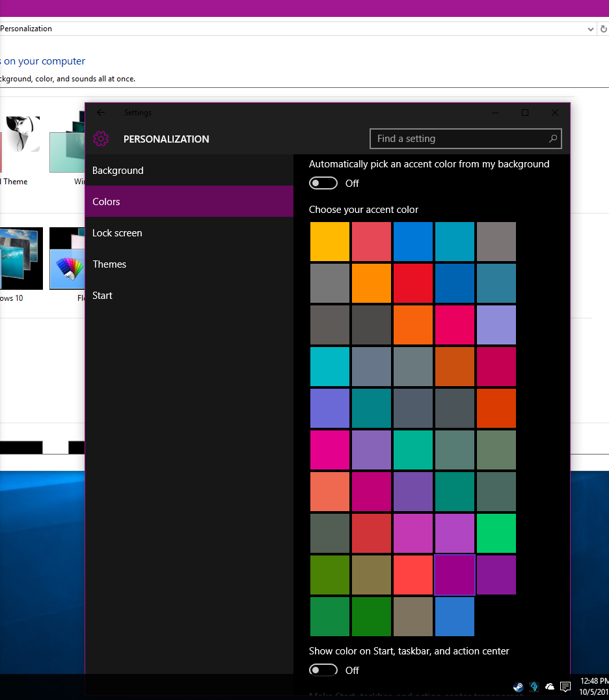Switch to Background settings

pos(118,170)
